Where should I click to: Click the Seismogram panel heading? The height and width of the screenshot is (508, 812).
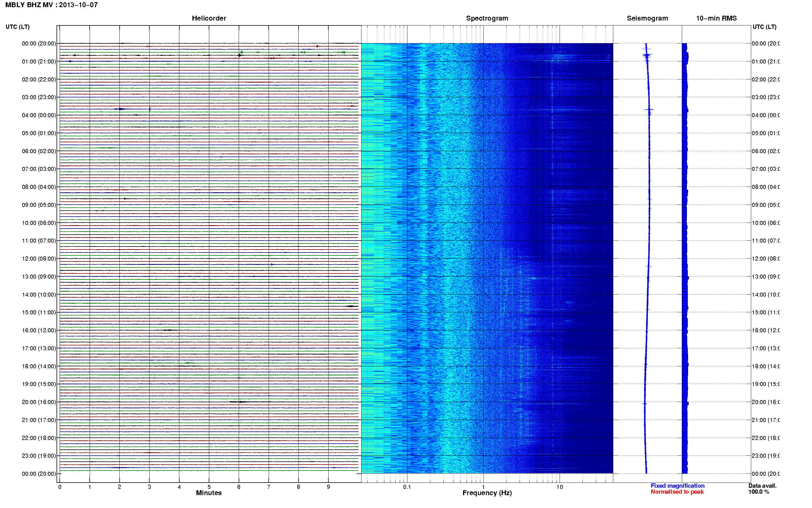(647, 19)
